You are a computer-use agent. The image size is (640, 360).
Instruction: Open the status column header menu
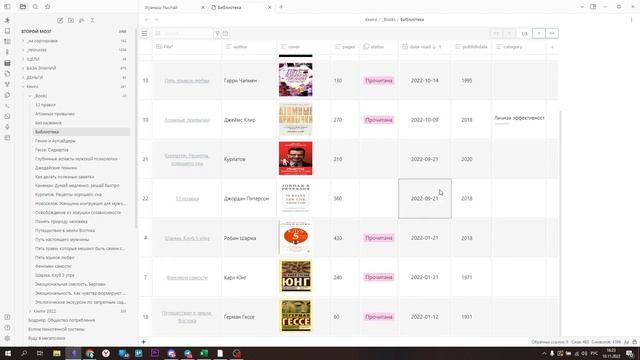tap(378, 47)
